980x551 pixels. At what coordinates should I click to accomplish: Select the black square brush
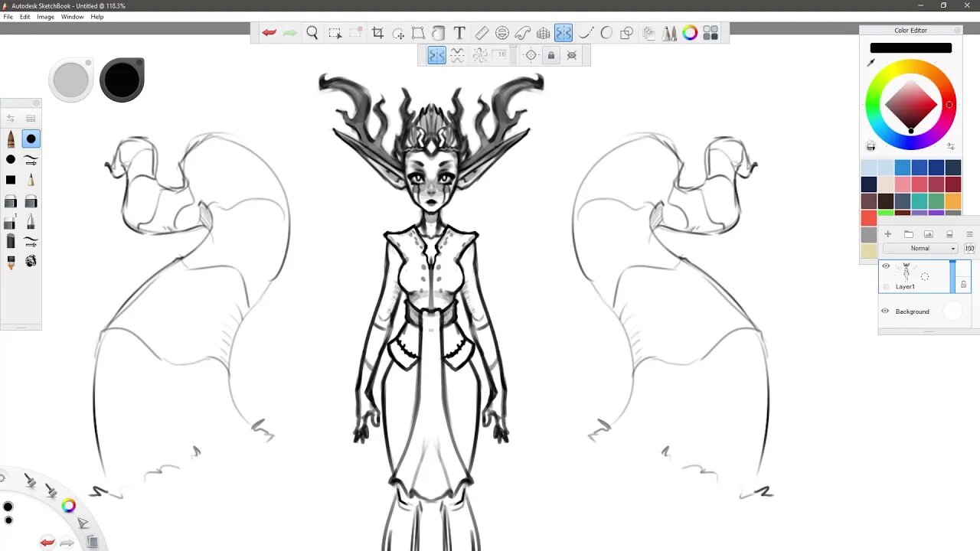11,180
